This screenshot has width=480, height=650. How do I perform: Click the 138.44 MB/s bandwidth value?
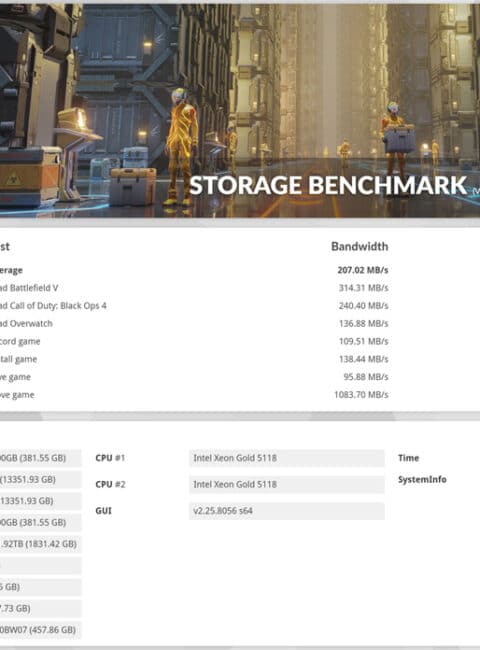[x=364, y=359]
